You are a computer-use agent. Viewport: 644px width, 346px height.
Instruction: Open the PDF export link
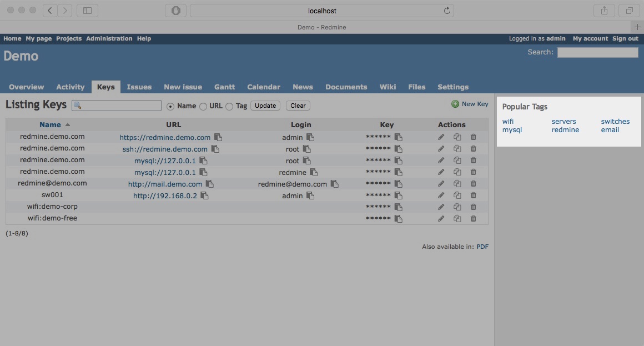482,247
